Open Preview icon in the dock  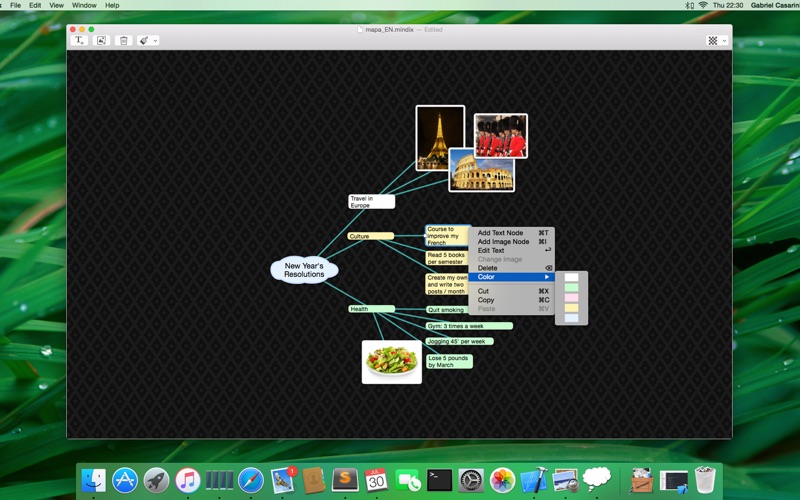point(565,481)
